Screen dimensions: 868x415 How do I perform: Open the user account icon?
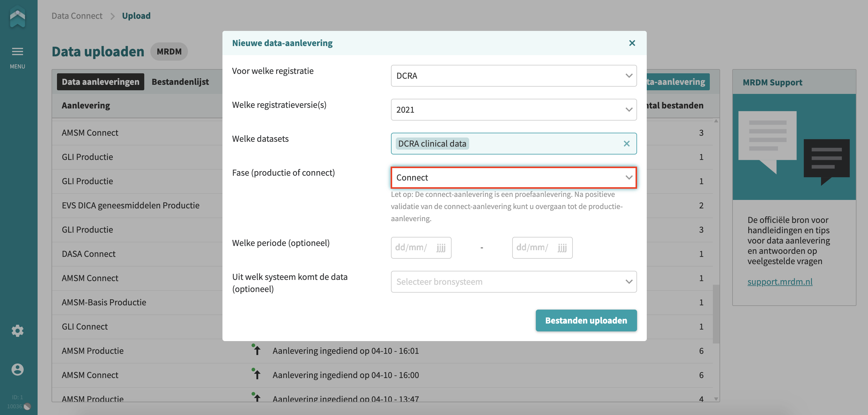point(18,370)
